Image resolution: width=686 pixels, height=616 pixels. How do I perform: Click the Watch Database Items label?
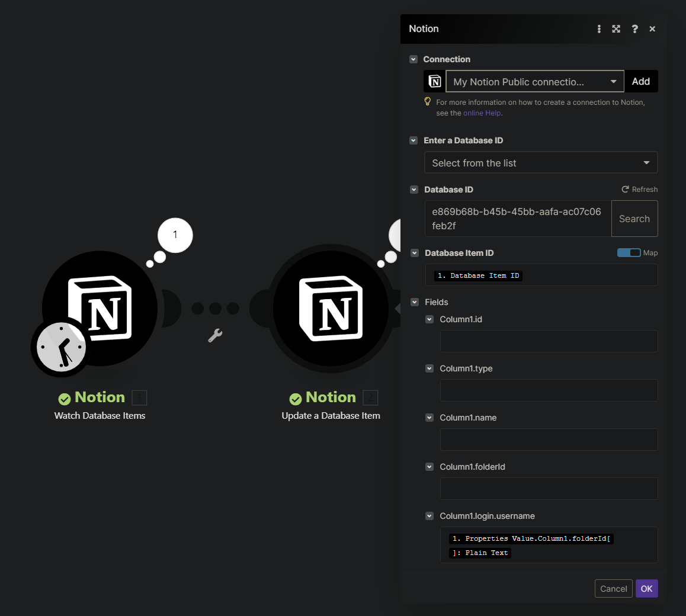[100, 416]
